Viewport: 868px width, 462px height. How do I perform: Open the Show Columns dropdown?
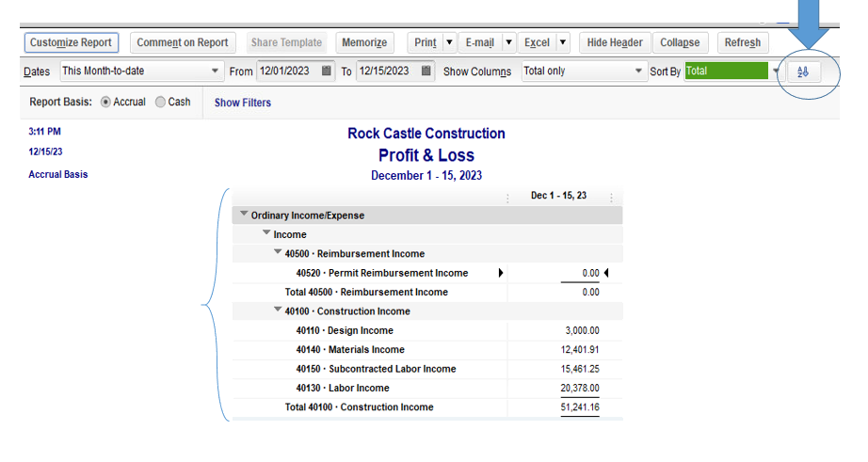pyautogui.click(x=637, y=71)
